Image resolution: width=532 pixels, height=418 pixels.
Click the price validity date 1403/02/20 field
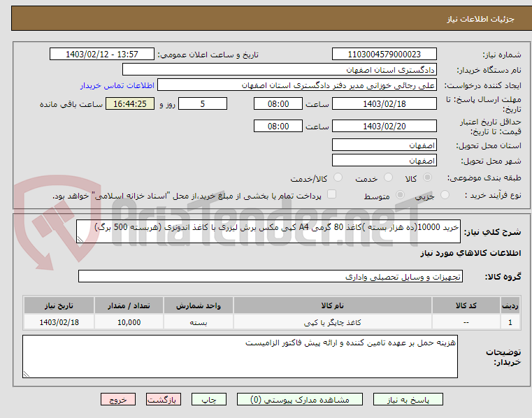384,127
